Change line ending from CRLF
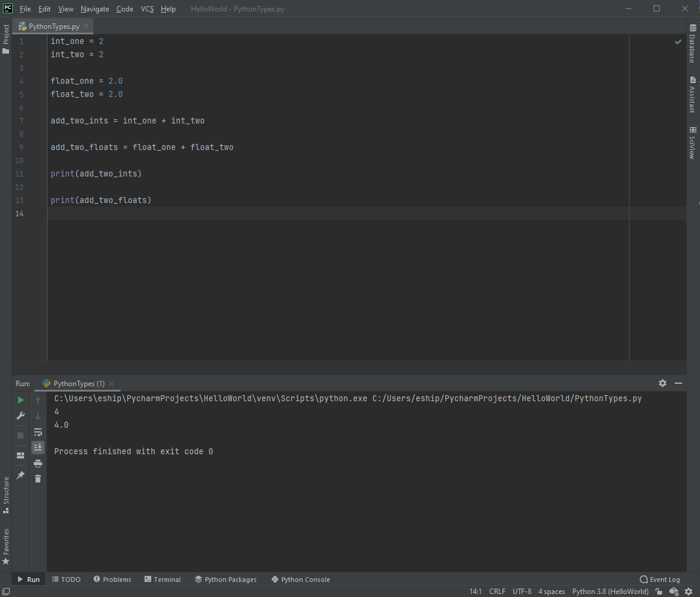 pos(497,592)
